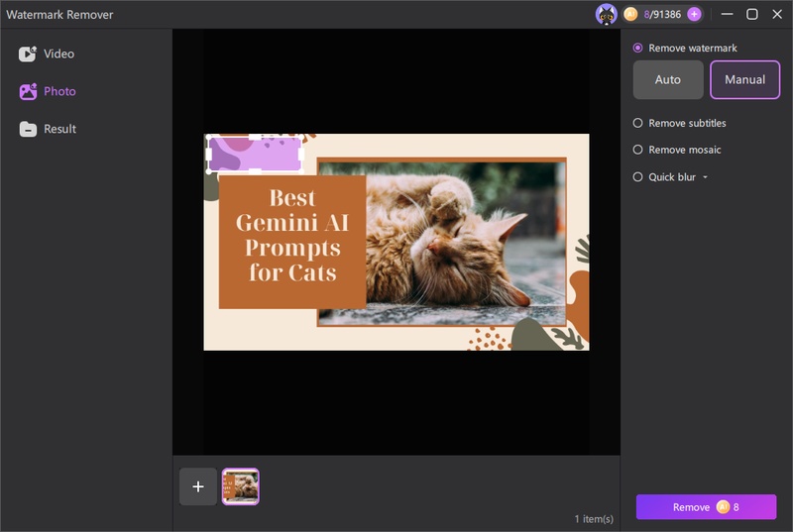Open the Video section icon
Screen dimensions: 793x532
28,53
